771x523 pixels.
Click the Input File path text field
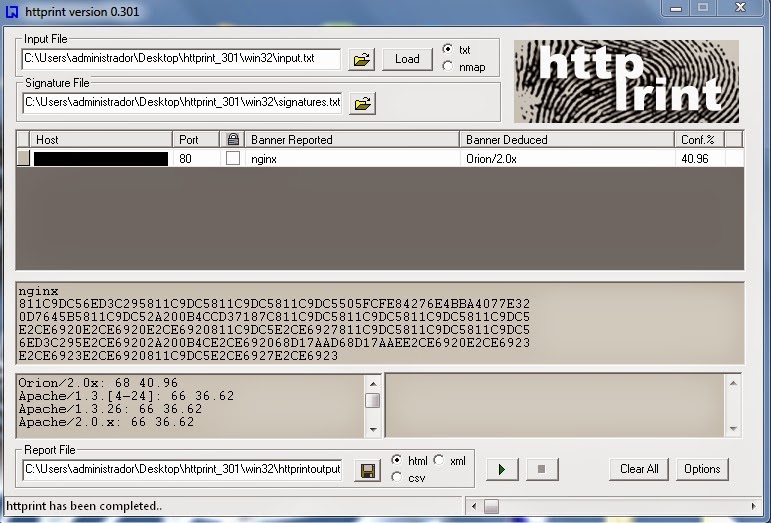[x=181, y=59]
